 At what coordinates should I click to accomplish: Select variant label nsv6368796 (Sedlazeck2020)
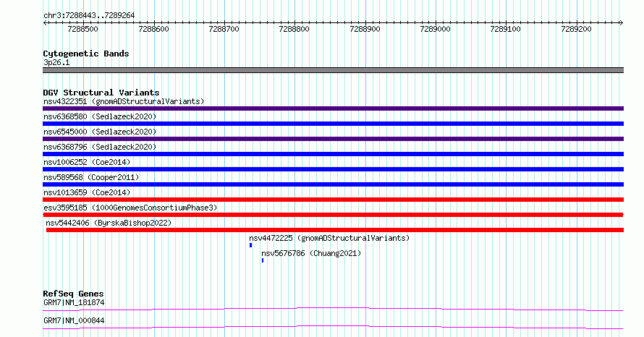coord(100,147)
